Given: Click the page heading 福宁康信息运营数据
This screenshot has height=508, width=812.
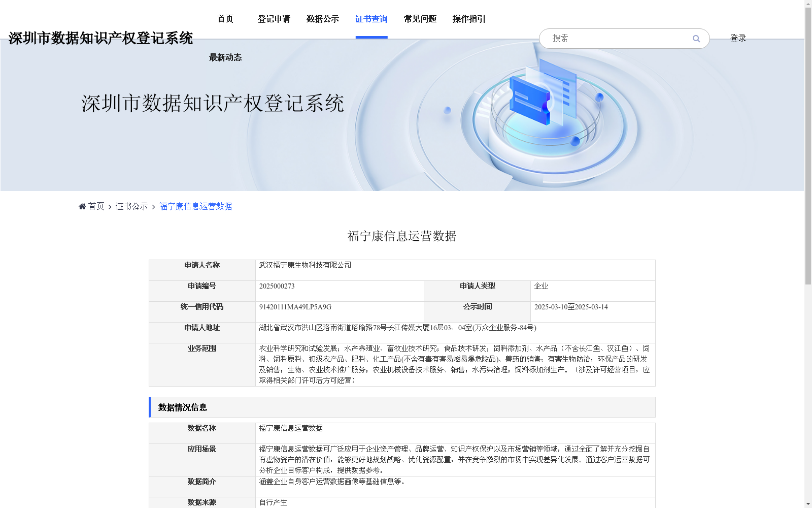Looking at the screenshot, I should coord(402,236).
